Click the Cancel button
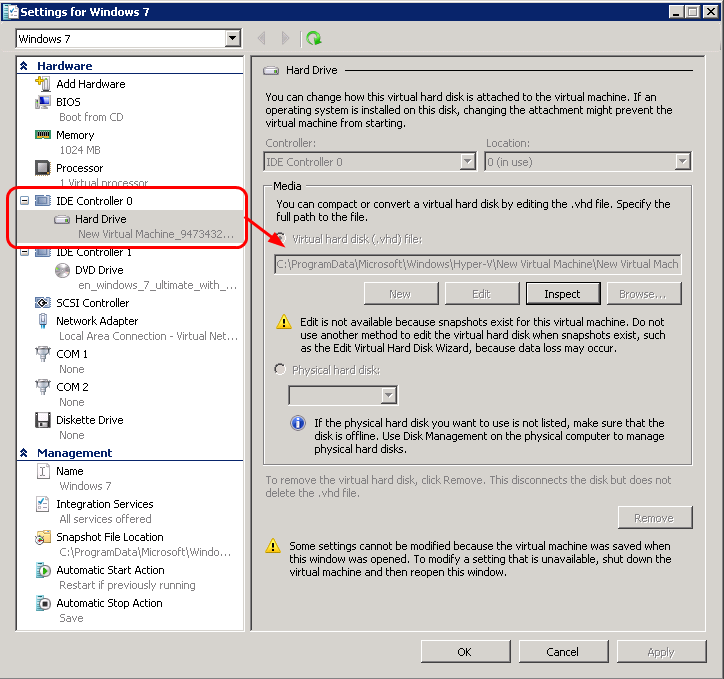Image resolution: width=724 pixels, height=679 pixels. pos(563,652)
